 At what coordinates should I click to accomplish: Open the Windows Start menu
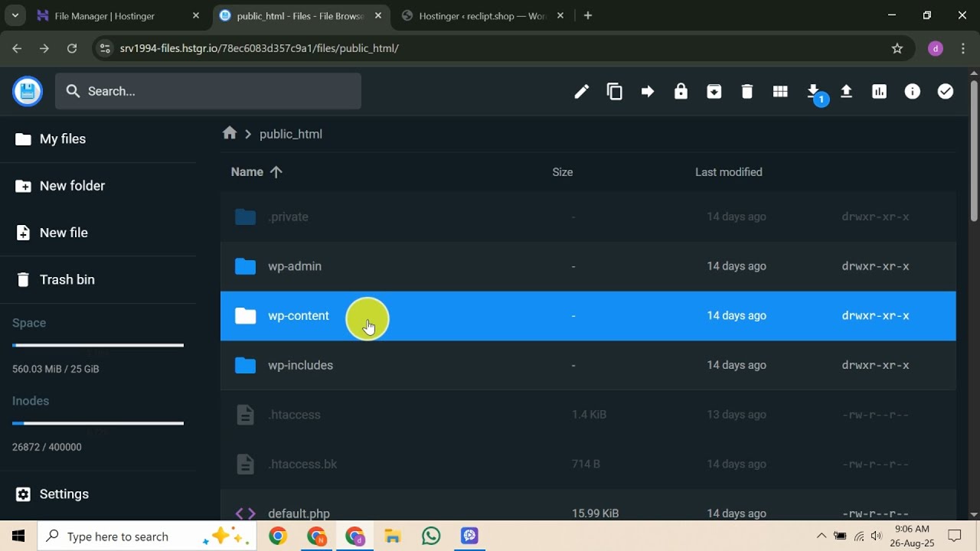tap(18, 536)
